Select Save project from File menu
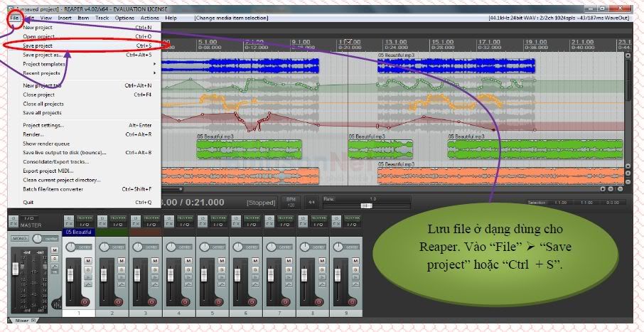The image size is (644, 332). 38,45
